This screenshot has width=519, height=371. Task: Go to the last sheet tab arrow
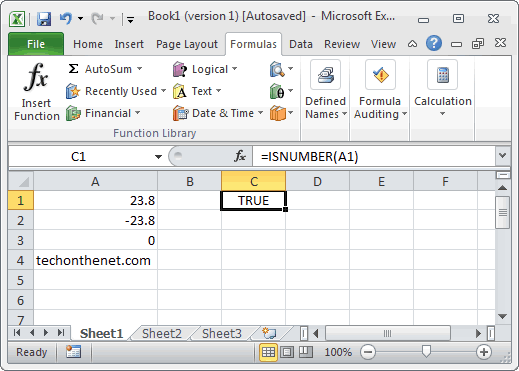61,332
